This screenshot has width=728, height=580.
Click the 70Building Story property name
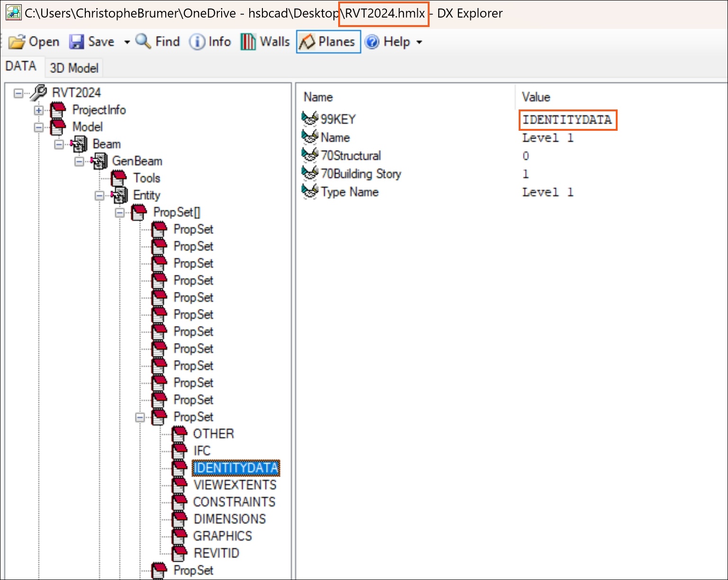tap(361, 174)
